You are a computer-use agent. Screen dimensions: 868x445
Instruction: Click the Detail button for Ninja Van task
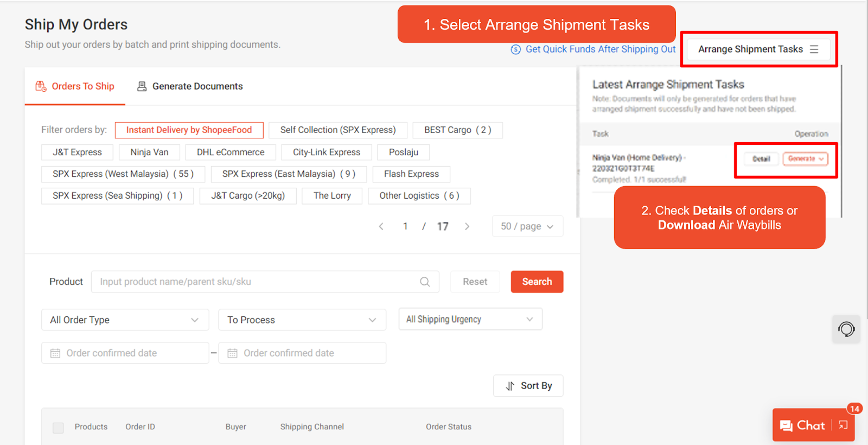coord(761,159)
